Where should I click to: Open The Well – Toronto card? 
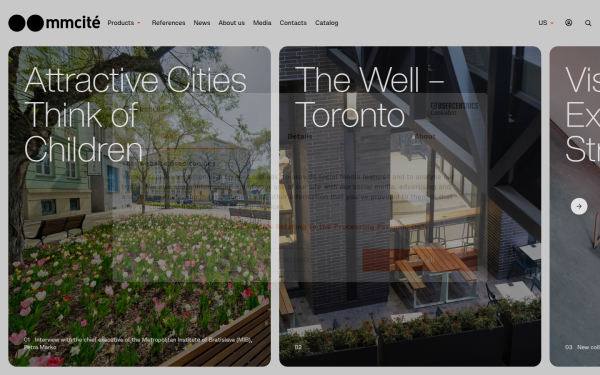click(x=410, y=206)
